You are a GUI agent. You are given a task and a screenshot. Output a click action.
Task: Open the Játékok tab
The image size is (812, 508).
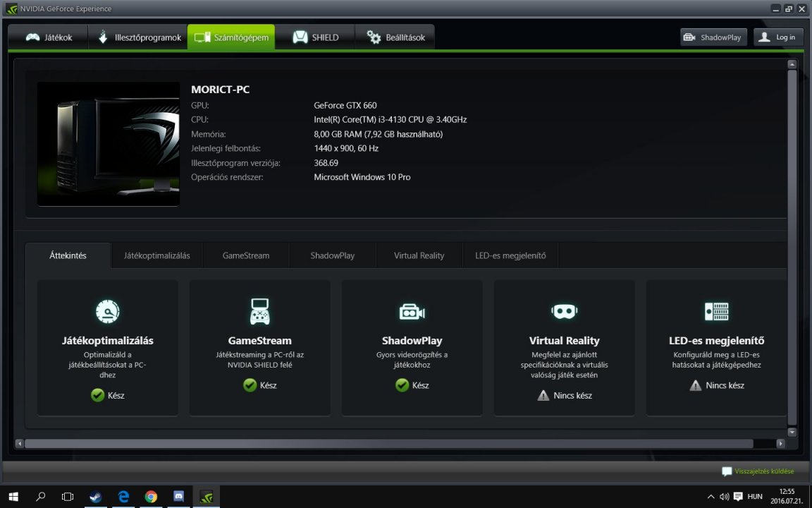click(x=48, y=37)
